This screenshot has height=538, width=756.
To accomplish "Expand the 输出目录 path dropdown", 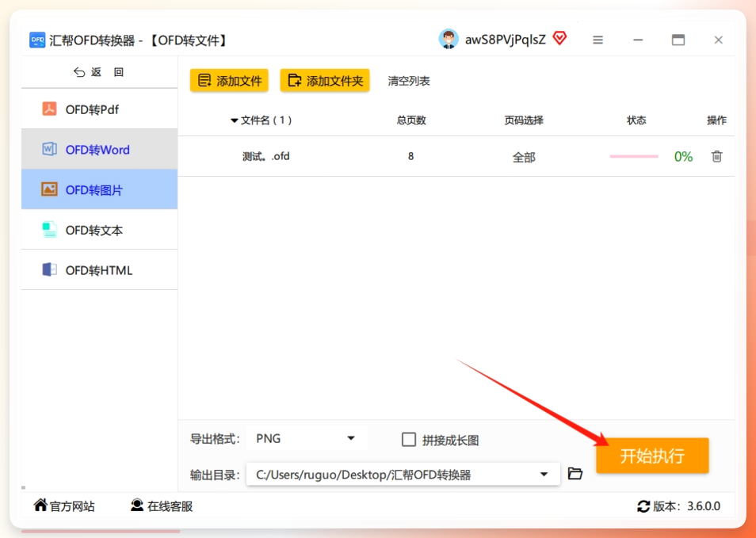I will [x=544, y=475].
